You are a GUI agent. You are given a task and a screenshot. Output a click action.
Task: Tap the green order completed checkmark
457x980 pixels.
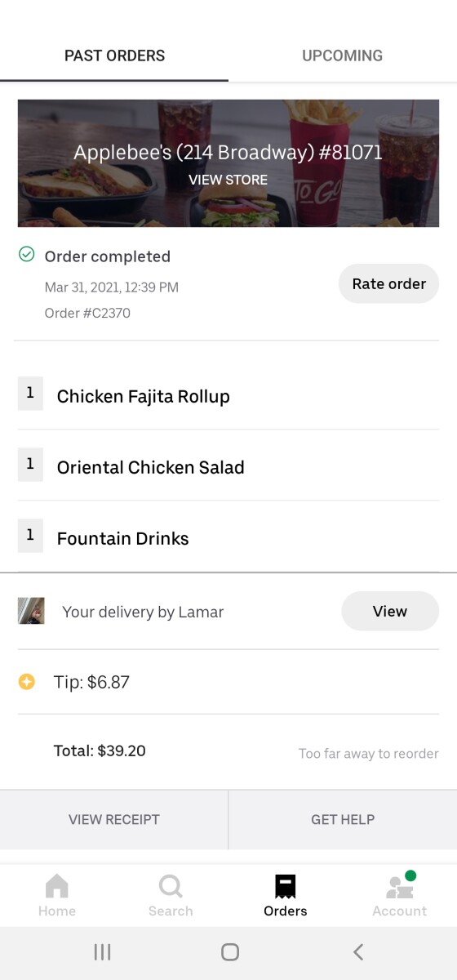pyautogui.click(x=27, y=255)
